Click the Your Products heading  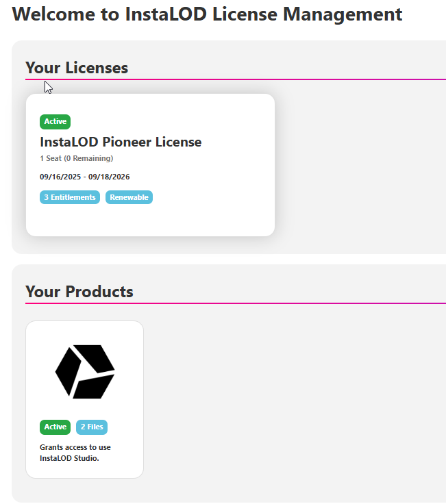[x=79, y=292]
